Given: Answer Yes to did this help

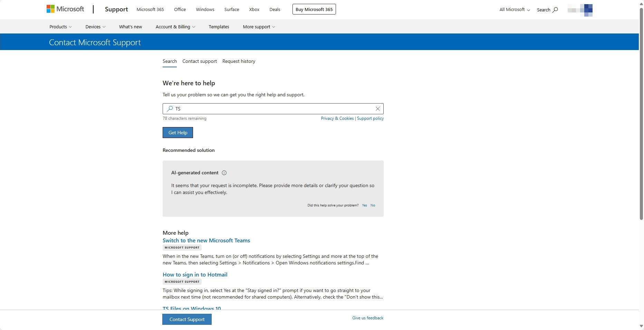Looking at the screenshot, I should click(x=364, y=205).
